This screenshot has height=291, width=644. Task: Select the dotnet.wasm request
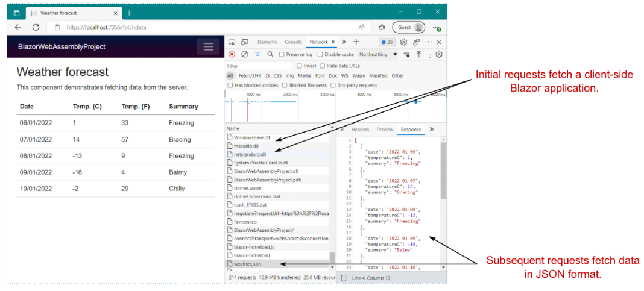click(x=277, y=188)
